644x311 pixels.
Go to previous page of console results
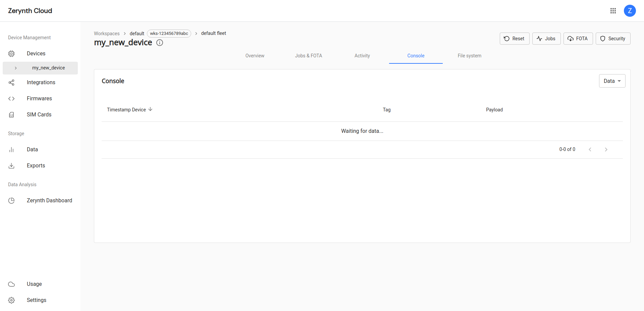(x=590, y=150)
